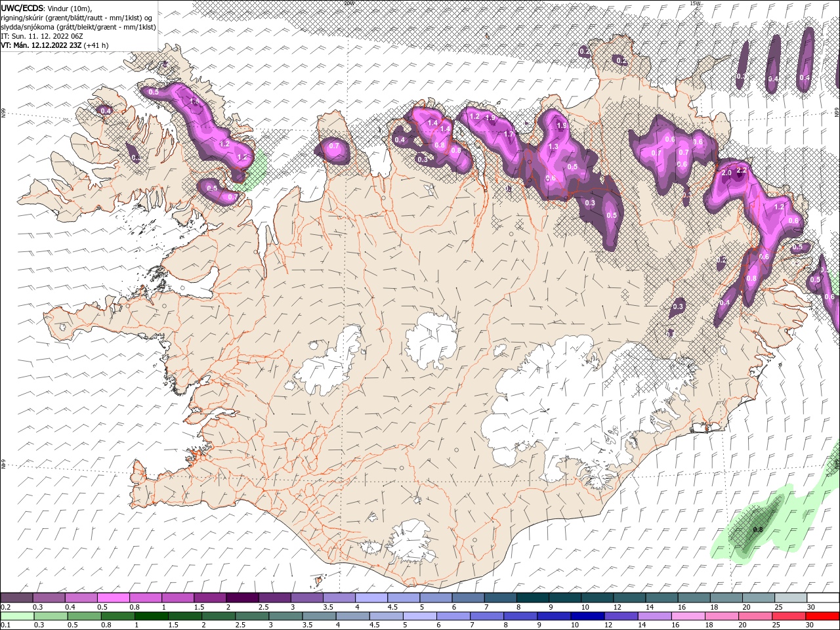Select the white swatch ending the snow scale
The width and height of the screenshot is (840, 630).
pyautogui.click(x=823, y=597)
